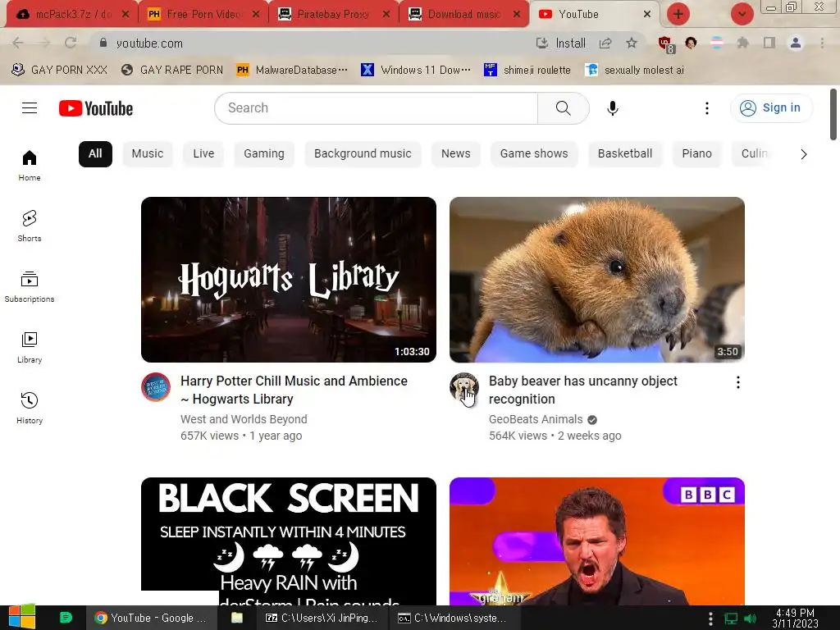Open the BLACK SCREEN rain video thumbnail
The width and height of the screenshot is (840, 630).
[x=288, y=541]
